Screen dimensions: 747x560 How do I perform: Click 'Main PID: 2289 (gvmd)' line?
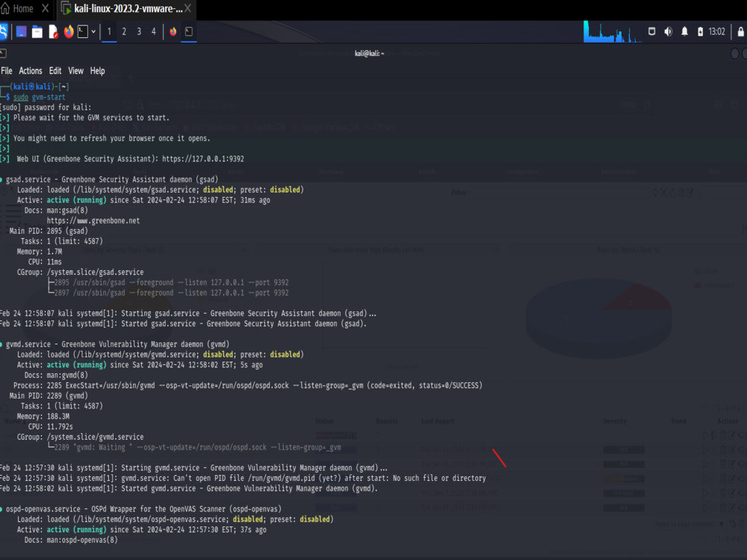(49, 396)
